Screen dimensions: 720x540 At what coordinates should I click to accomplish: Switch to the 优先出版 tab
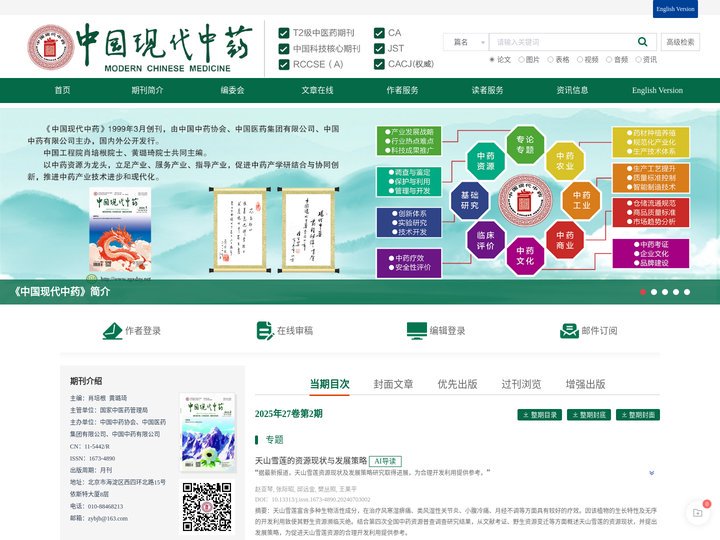point(457,384)
